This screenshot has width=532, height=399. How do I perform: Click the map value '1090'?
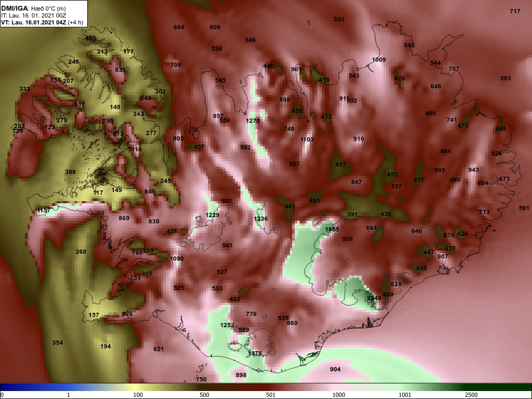tap(177, 259)
